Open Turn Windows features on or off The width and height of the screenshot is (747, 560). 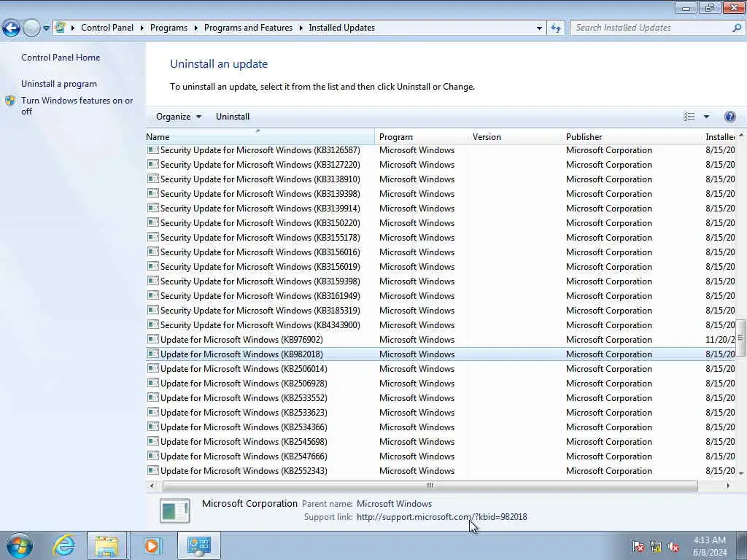tap(77, 106)
